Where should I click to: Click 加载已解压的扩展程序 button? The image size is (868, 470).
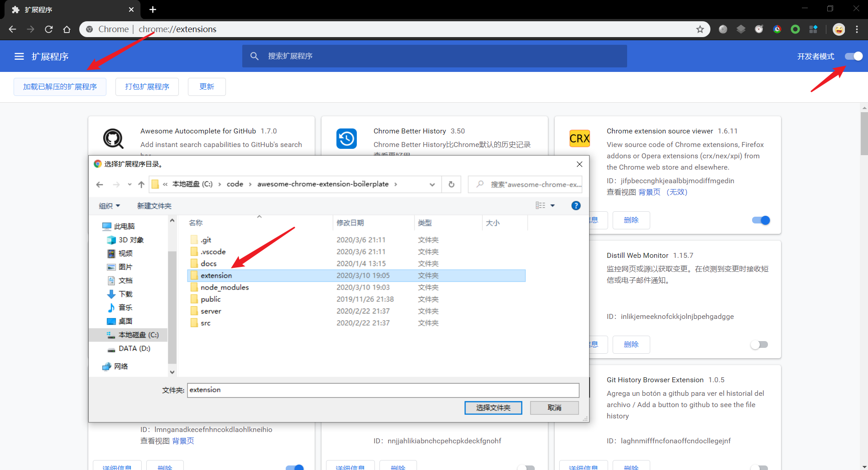coord(60,87)
